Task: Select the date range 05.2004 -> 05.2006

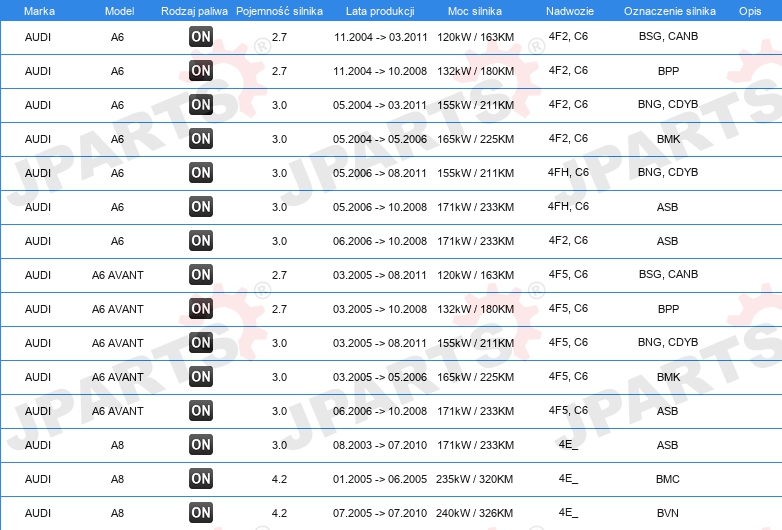Action: (x=380, y=139)
